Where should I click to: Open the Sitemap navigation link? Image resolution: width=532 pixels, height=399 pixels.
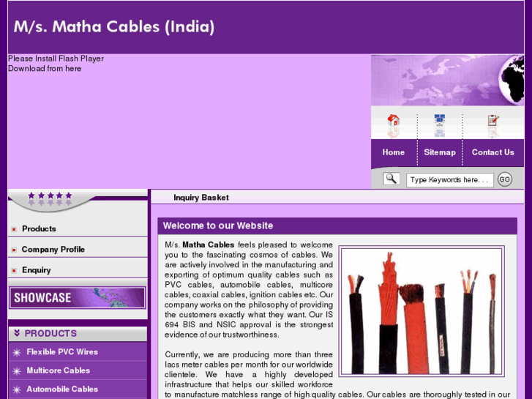pyautogui.click(x=440, y=152)
